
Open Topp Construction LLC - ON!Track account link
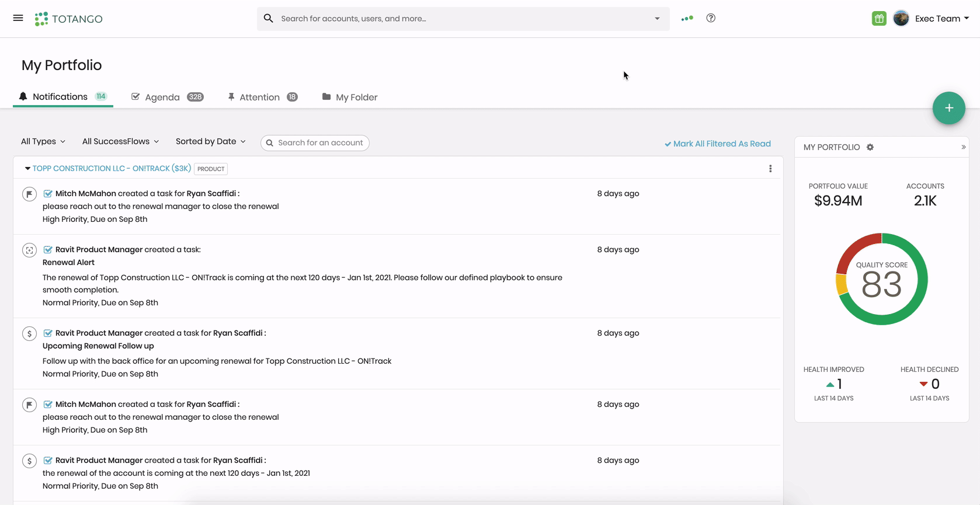pyautogui.click(x=112, y=168)
